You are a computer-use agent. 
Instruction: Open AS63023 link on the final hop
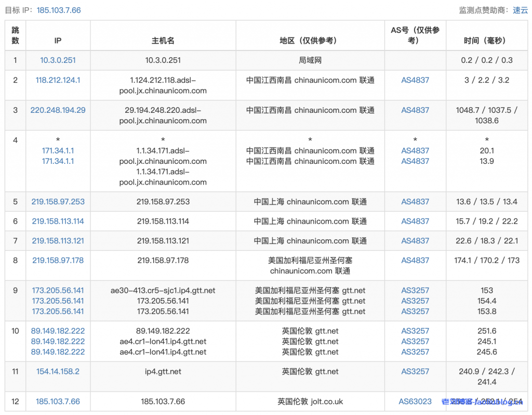coord(415,401)
